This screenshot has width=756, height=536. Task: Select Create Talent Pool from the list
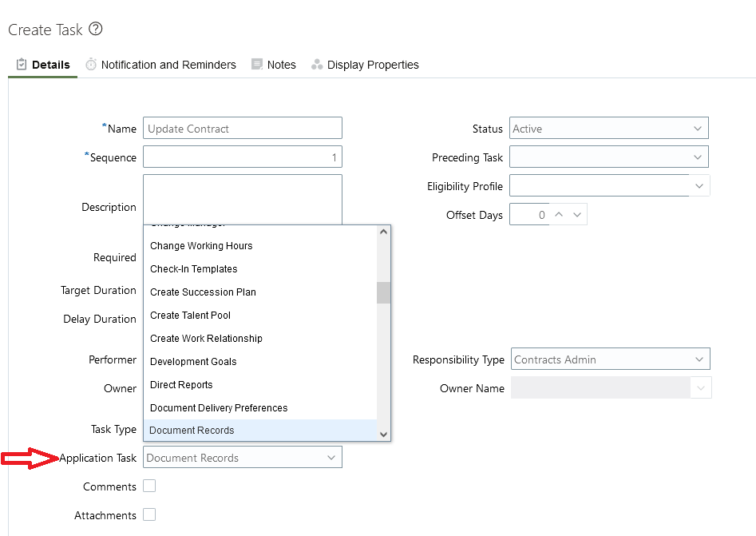[190, 315]
